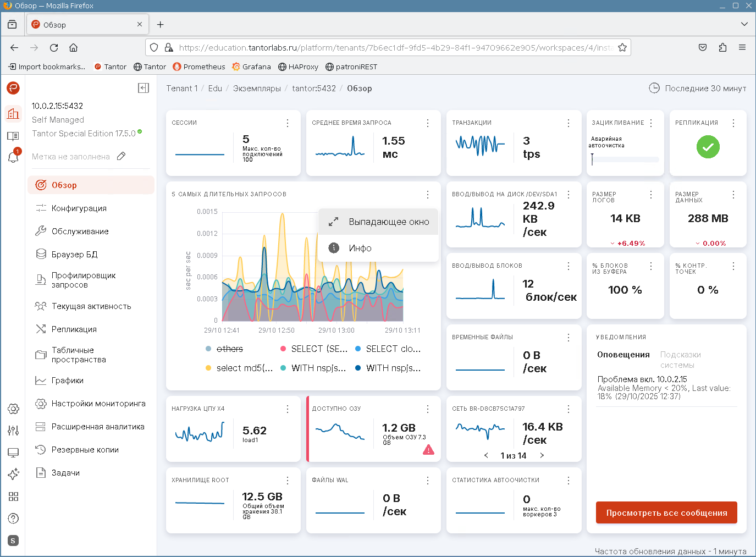756x557 pixels.
Task: Click the autovacuum wraparound progress bar
Action: (625, 159)
